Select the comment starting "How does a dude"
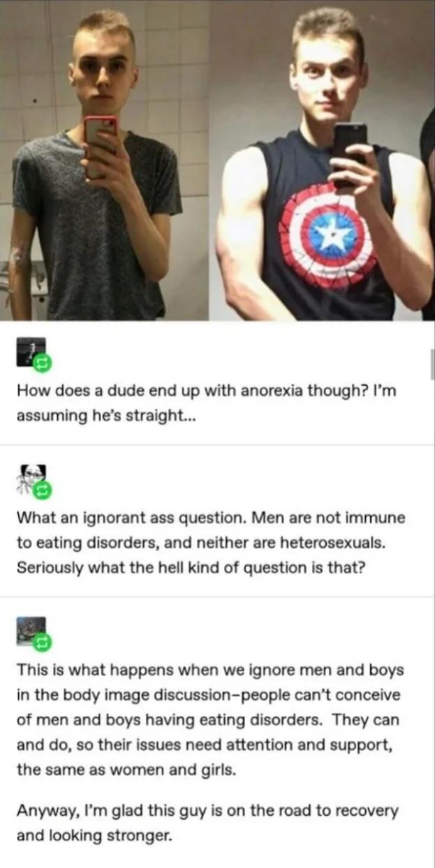435x868 pixels. coord(206,401)
